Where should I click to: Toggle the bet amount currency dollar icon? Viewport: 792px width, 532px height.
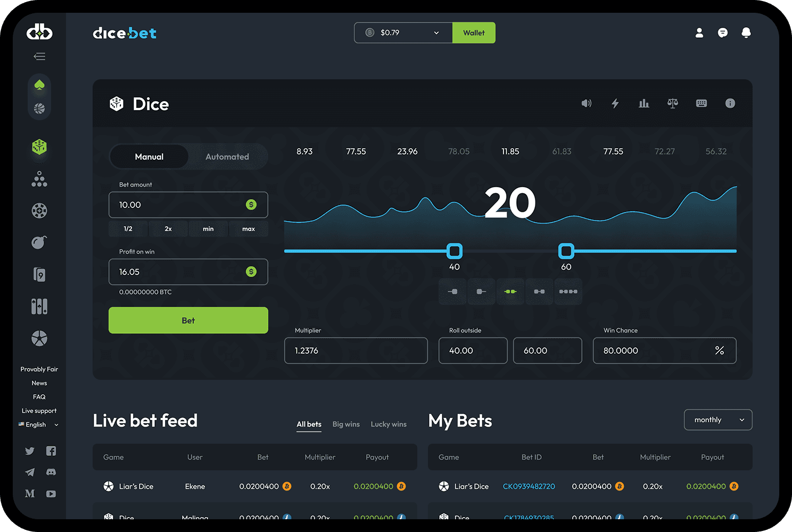(251, 205)
